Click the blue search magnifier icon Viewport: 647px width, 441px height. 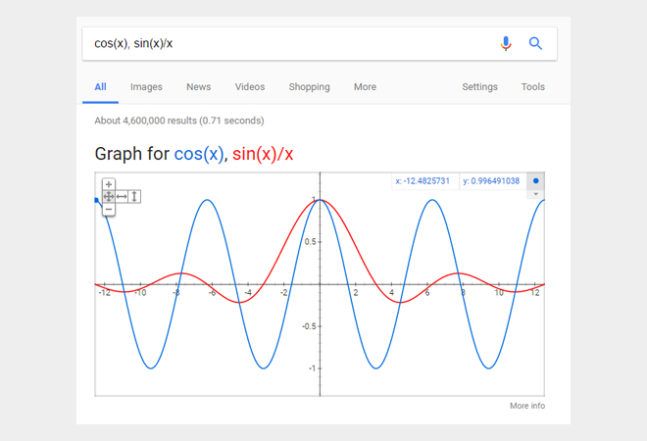(535, 43)
